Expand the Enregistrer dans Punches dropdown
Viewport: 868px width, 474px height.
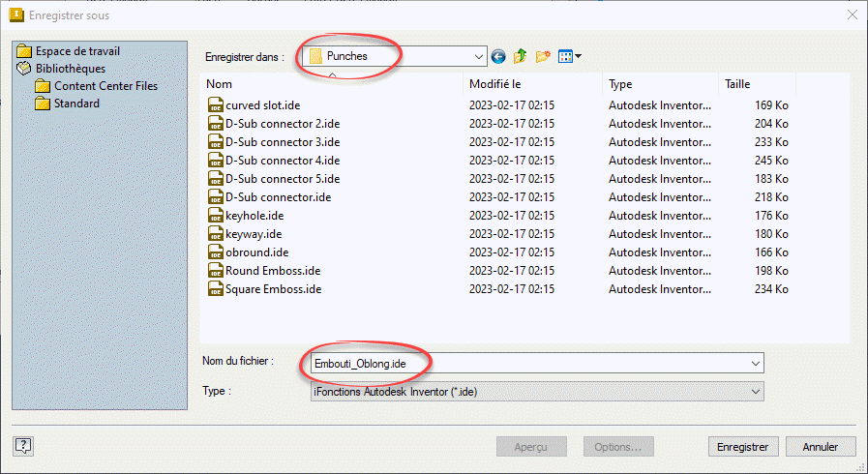[478, 56]
